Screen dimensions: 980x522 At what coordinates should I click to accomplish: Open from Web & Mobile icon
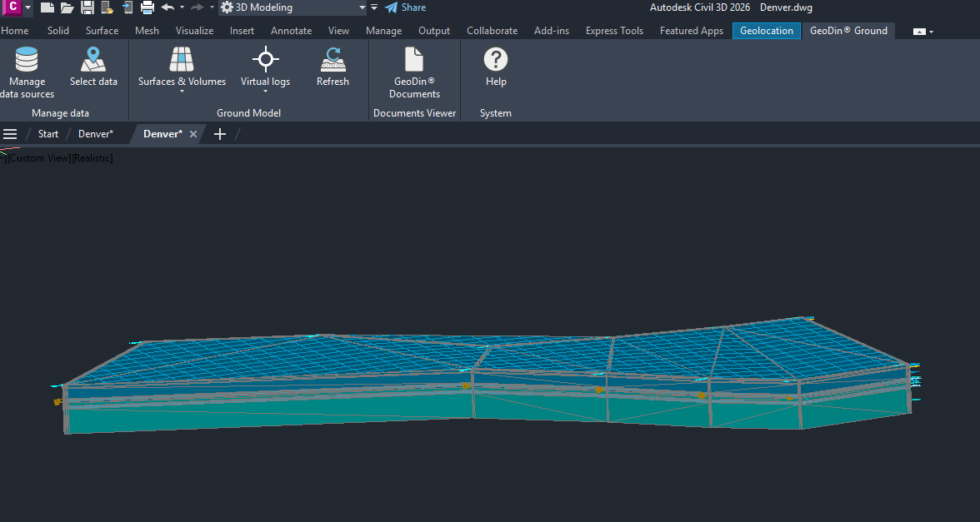pyautogui.click(x=127, y=7)
